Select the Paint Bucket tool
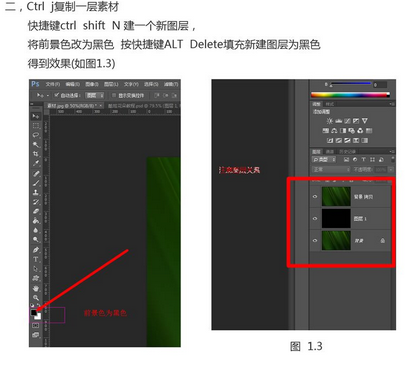This screenshot has width=405, height=370. [x=36, y=220]
